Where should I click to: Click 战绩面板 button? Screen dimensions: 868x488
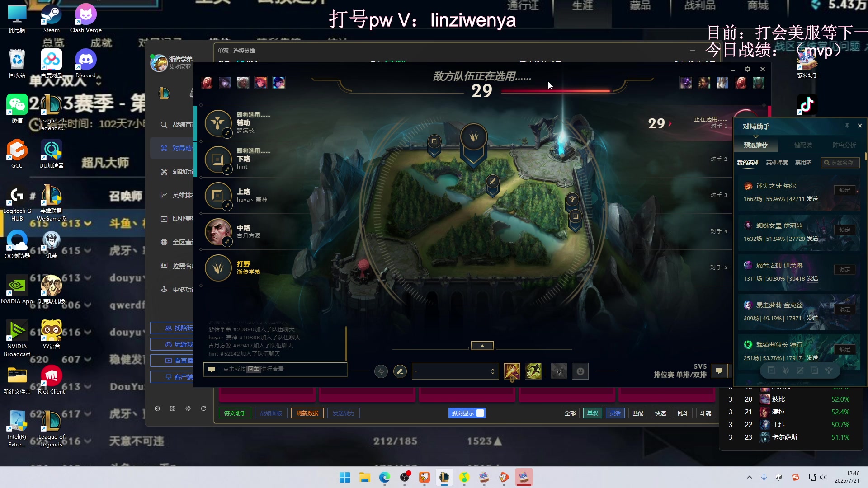point(271,413)
